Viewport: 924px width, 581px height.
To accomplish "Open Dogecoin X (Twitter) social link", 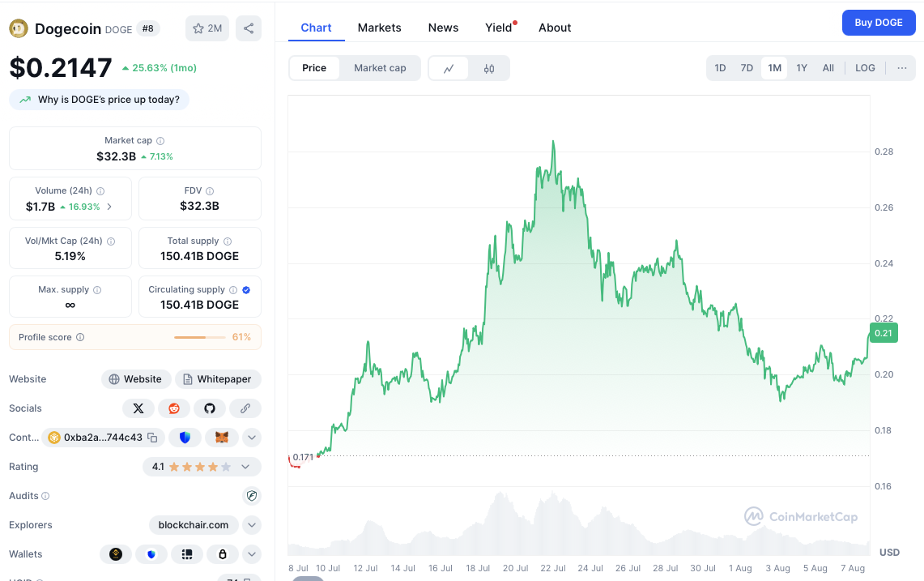I will point(138,408).
